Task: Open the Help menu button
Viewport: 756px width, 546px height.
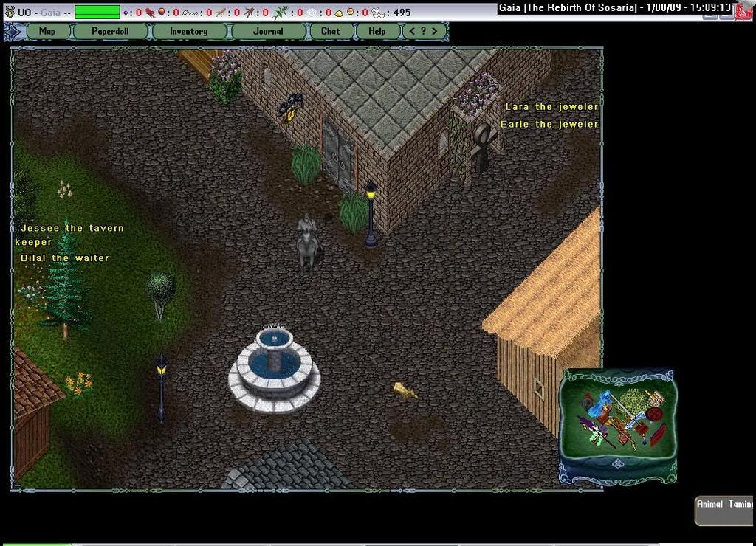Action: point(377,31)
